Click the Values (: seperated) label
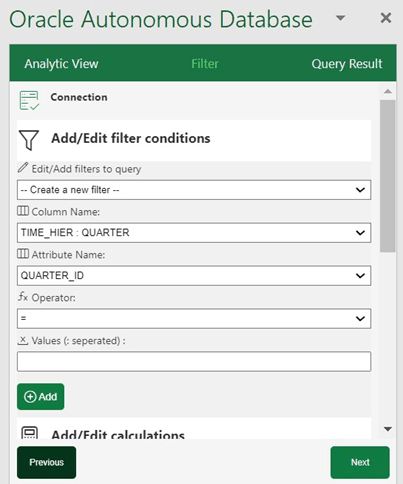Viewport: 403px width, 484px height. point(79,341)
